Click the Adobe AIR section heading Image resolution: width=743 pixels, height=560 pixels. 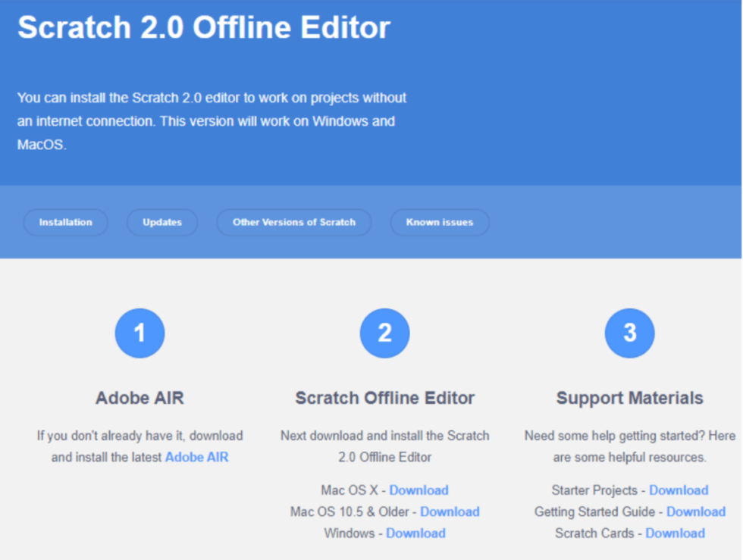point(139,397)
